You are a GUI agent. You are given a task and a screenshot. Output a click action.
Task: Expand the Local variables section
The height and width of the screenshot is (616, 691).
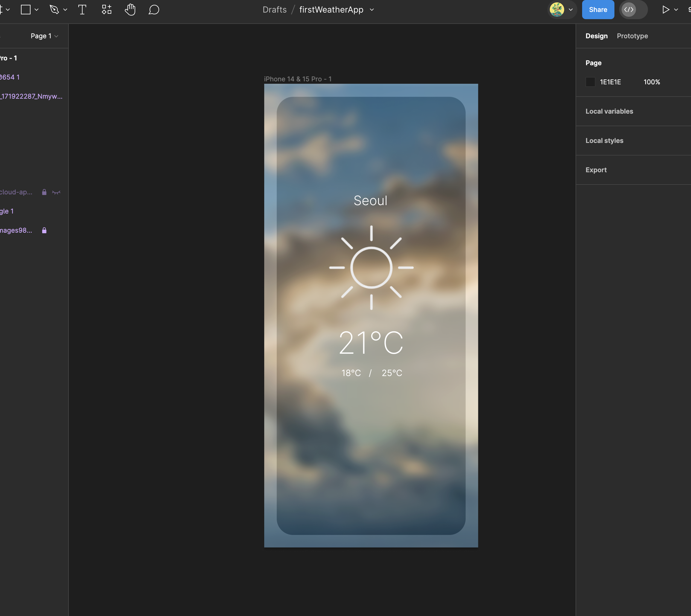(610, 111)
